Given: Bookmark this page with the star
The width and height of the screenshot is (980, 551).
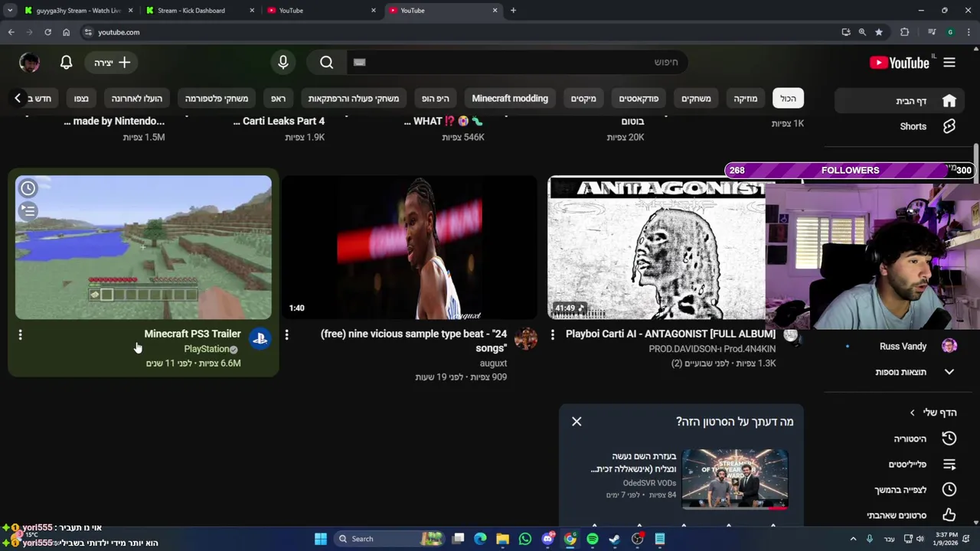Looking at the screenshot, I should click(879, 32).
